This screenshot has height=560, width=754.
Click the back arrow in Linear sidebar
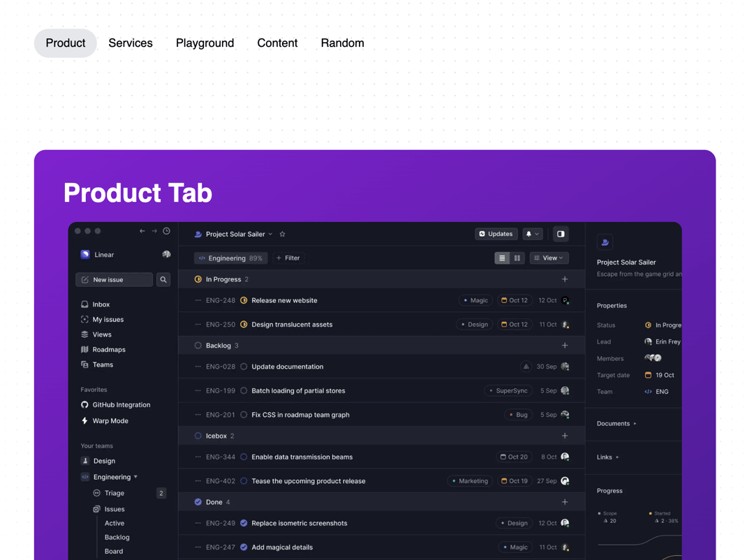[142, 231]
